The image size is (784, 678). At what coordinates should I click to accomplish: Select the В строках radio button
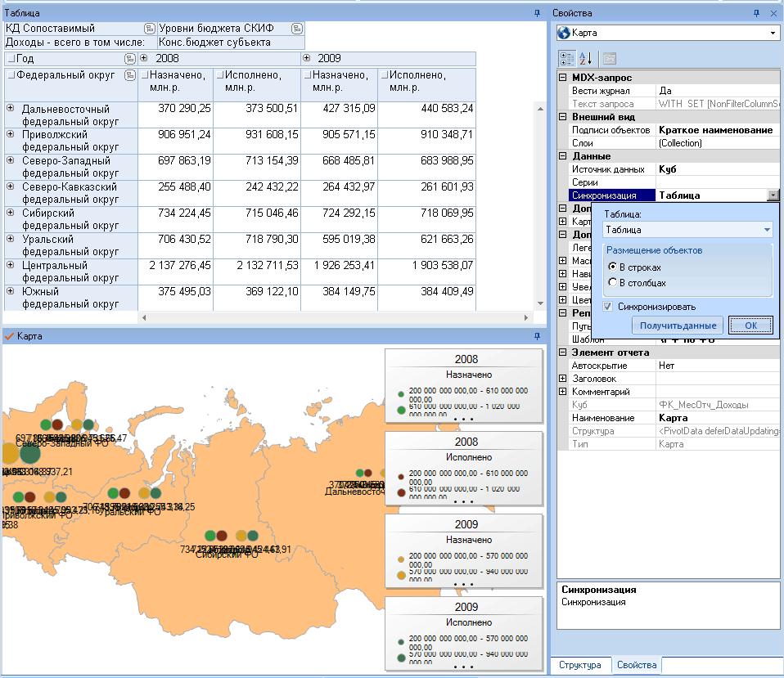(x=612, y=267)
